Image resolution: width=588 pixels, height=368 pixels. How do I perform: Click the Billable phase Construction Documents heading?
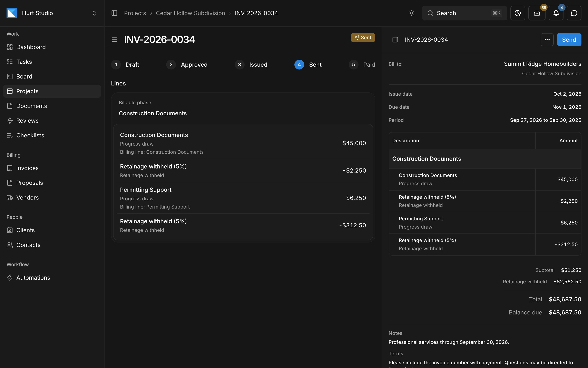153,113
